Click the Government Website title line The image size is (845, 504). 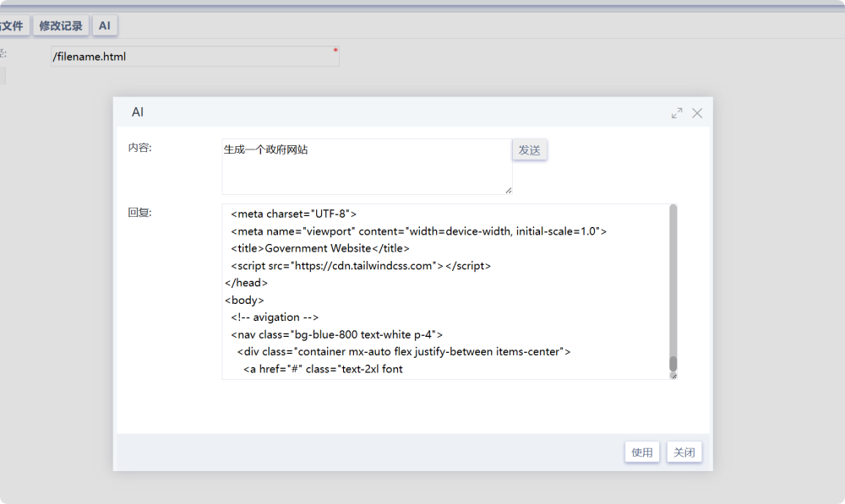pyautogui.click(x=320, y=248)
